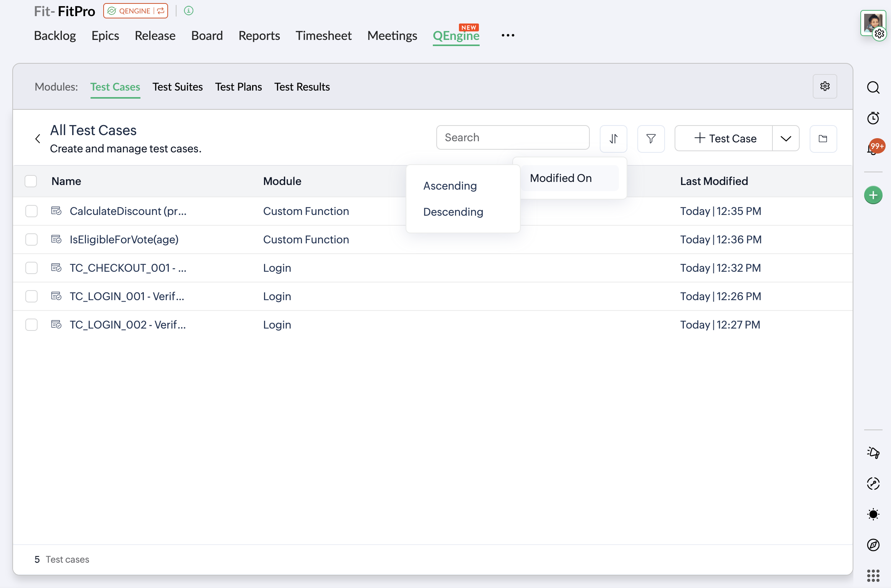Screen dimensions: 891x588
Task: Open notifications bell with 99+ badge
Action: point(873,148)
